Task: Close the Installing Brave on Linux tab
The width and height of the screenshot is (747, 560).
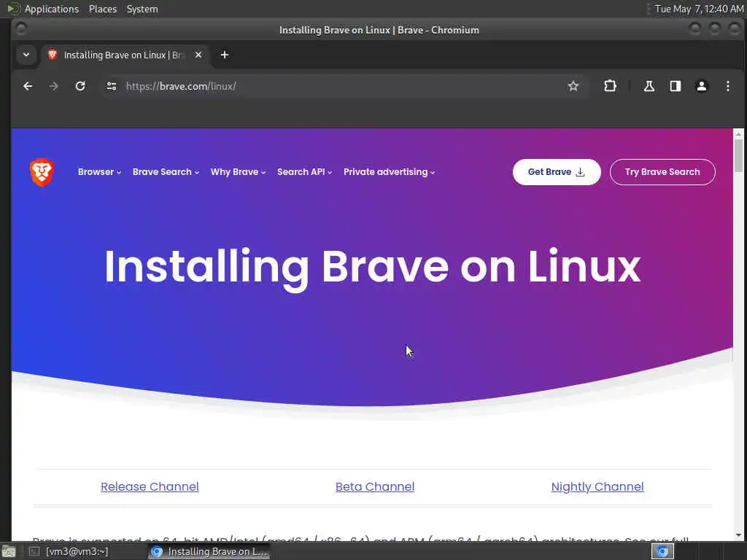Action: [x=198, y=55]
